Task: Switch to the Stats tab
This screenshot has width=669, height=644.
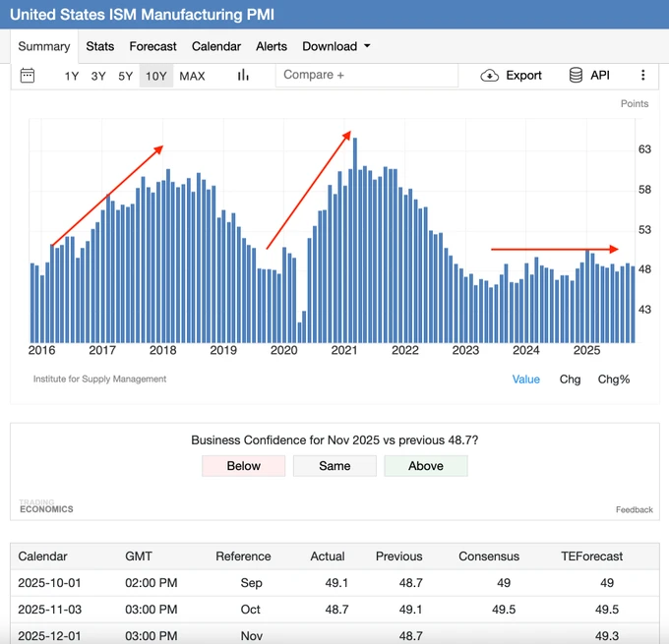Action: click(x=99, y=46)
